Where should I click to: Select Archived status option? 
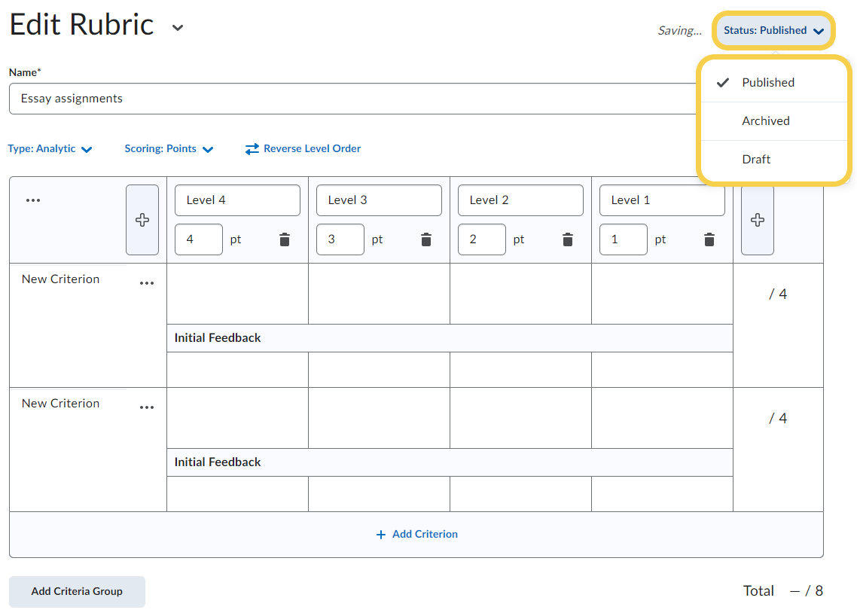pyautogui.click(x=766, y=120)
